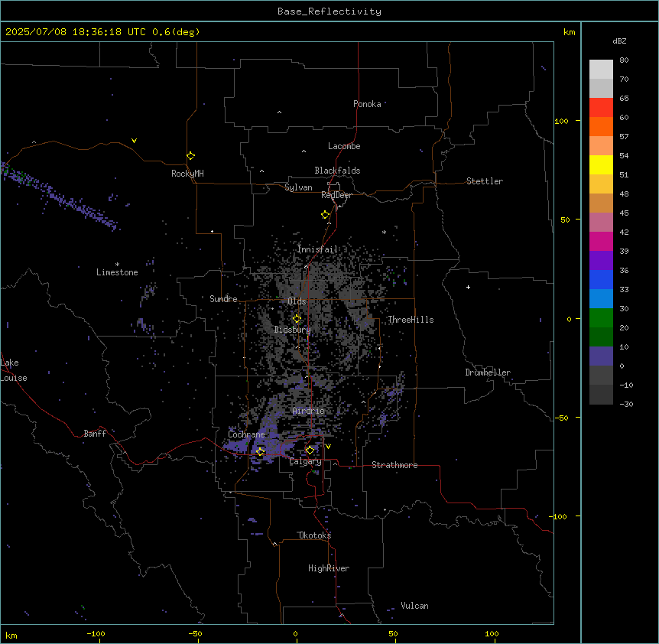The width and height of the screenshot is (659, 644).
Task: Select the Lacombe city label
Action: [344, 146]
